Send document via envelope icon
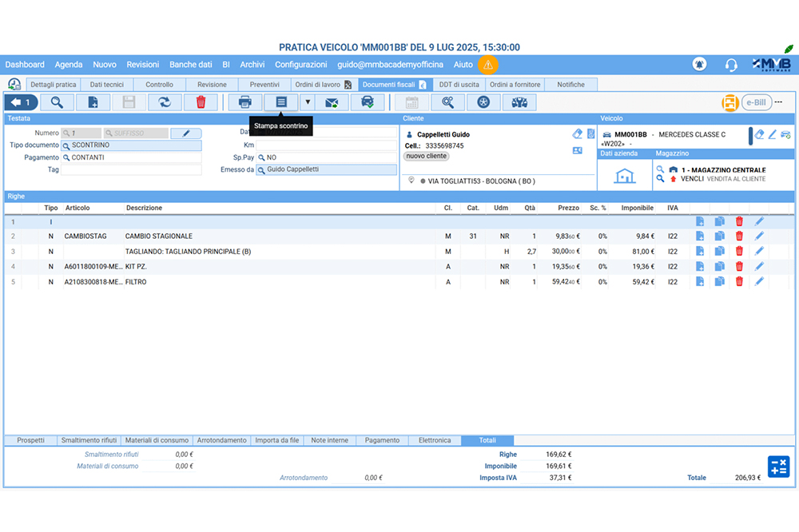 click(332, 102)
